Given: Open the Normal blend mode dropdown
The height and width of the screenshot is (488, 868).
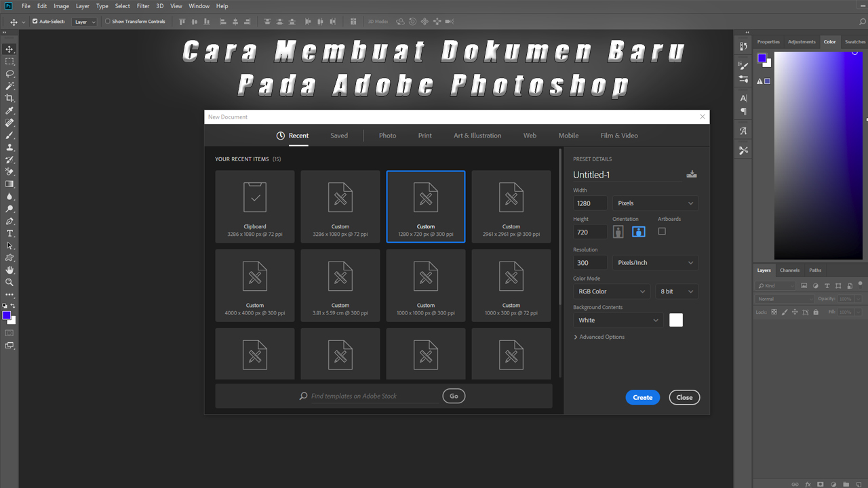Looking at the screenshot, I should pyautogui.click(x=785, y=299).
